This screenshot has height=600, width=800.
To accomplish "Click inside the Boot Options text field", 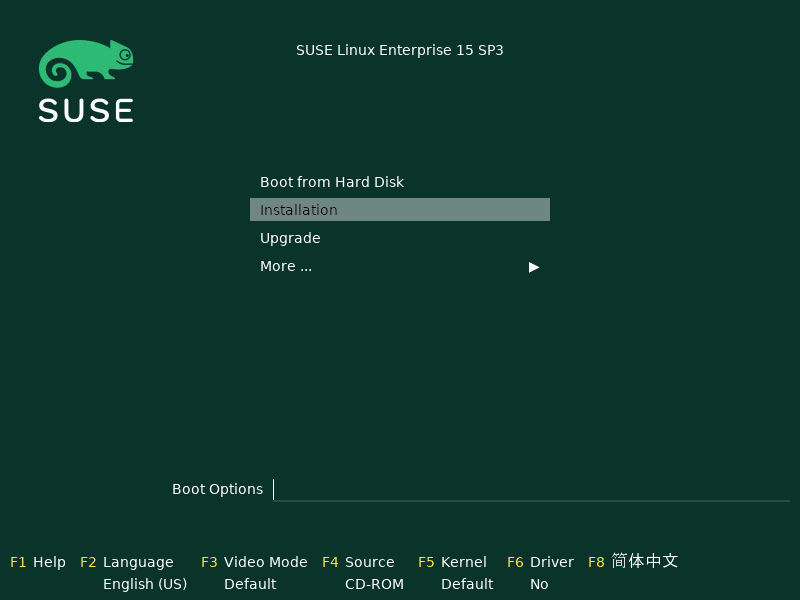I will point(530,489).
